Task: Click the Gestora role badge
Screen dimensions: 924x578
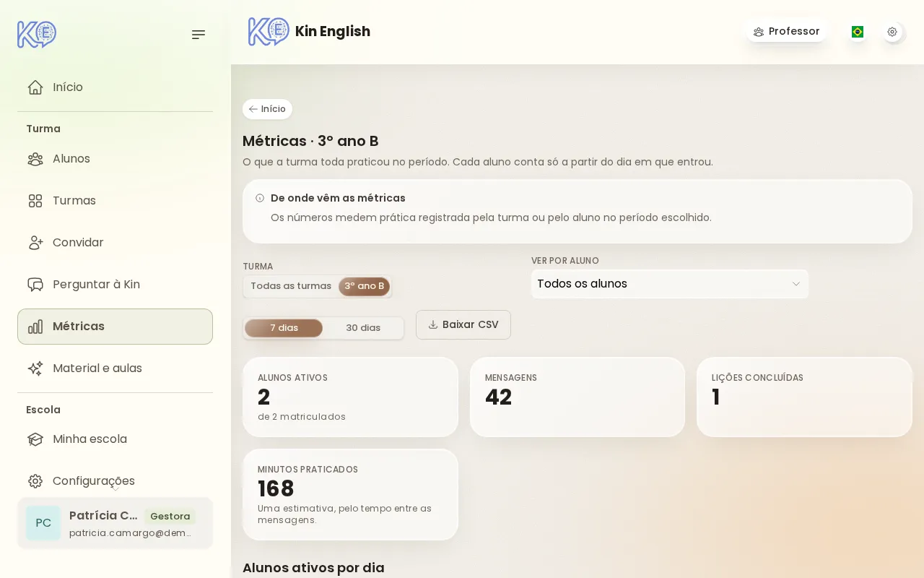Action: tap(170, 517)
